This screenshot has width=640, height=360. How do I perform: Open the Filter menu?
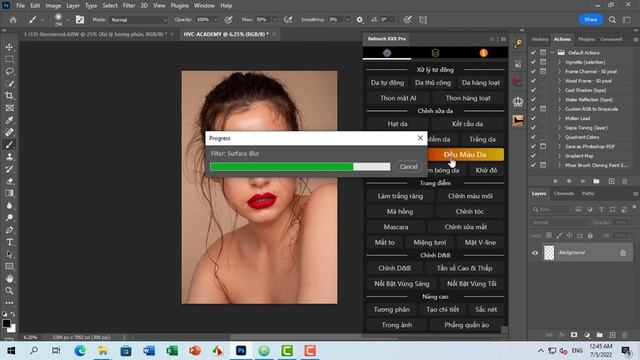coord(129,6)
